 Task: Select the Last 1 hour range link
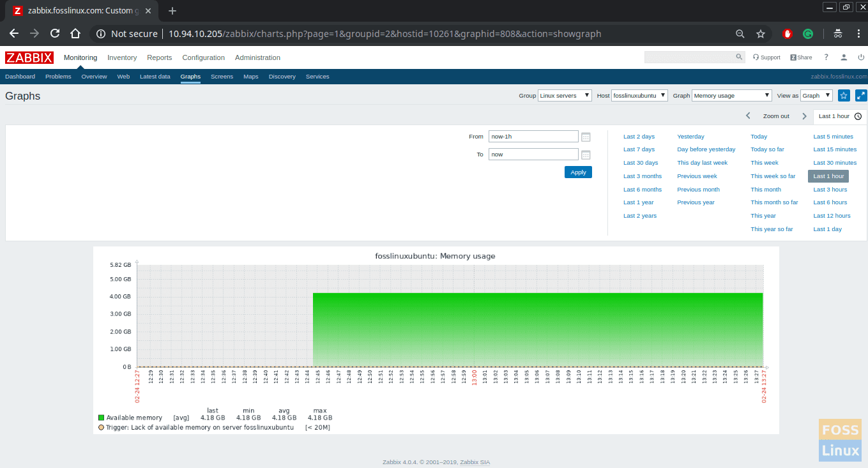[x=828, y=176]
